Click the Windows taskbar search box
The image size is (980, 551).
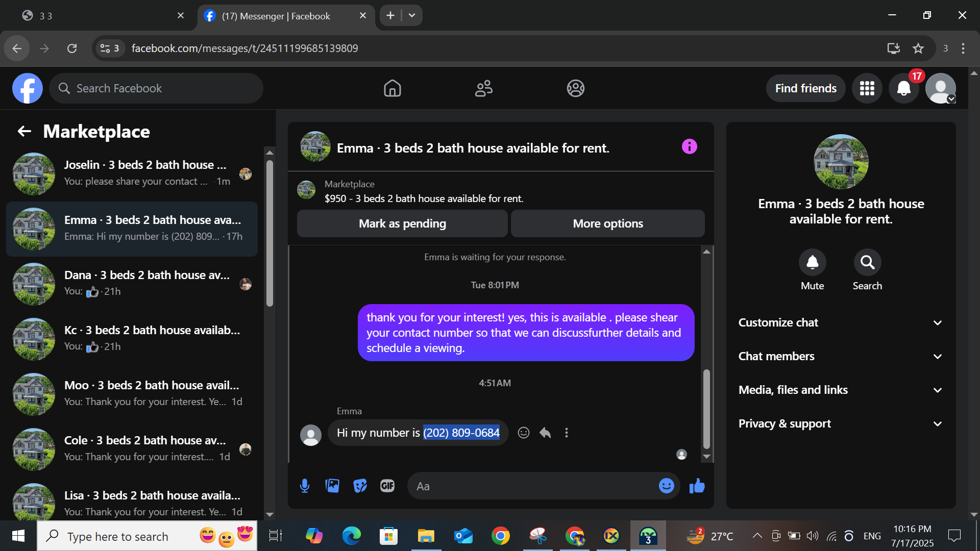(x=147, y=536)
